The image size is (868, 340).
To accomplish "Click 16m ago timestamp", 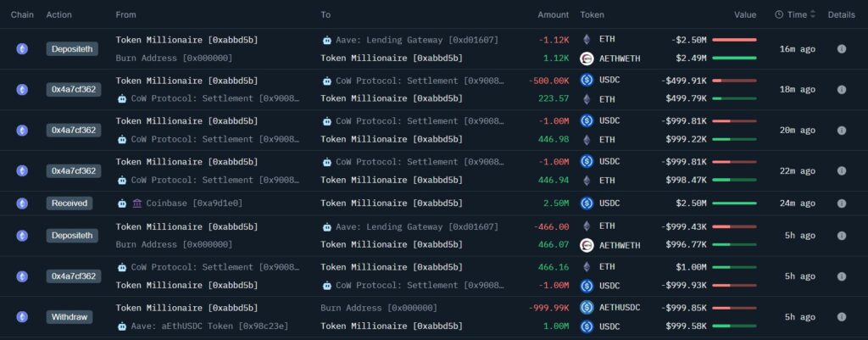I will tap(797, 48).
